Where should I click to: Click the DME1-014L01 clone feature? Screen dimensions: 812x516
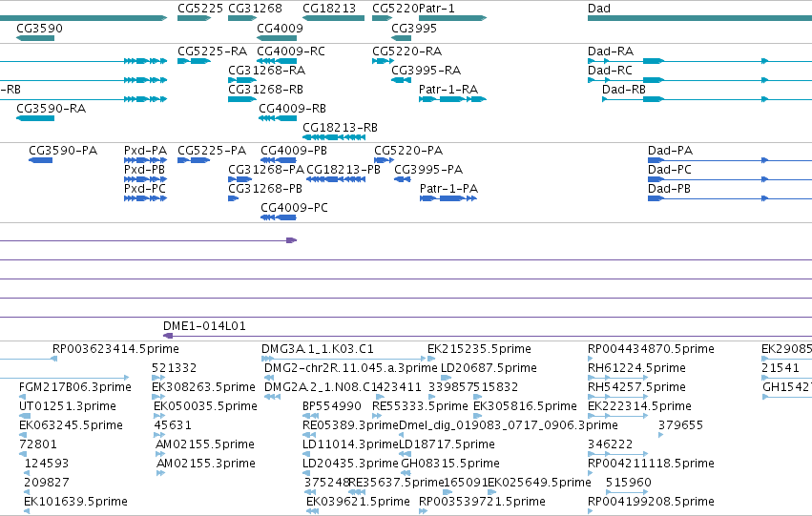[488, 336]
